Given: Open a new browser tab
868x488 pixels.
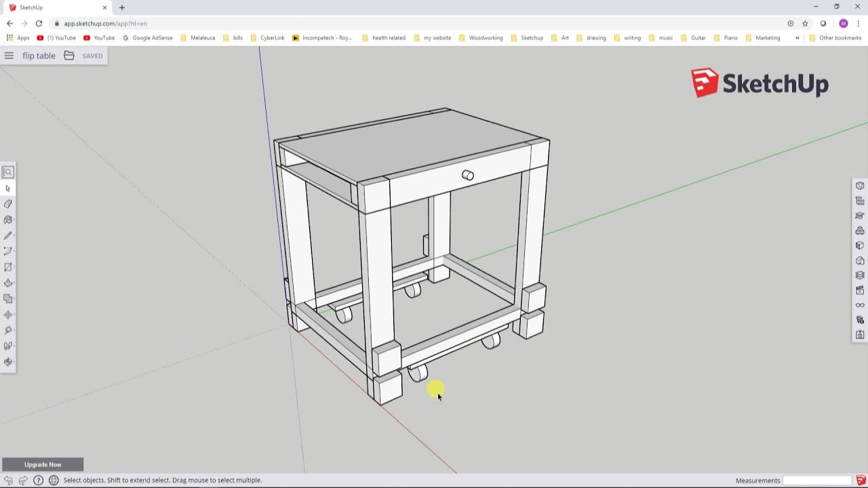Looking at the screenshot, I should pyautogui.click(x=122, y=7).
